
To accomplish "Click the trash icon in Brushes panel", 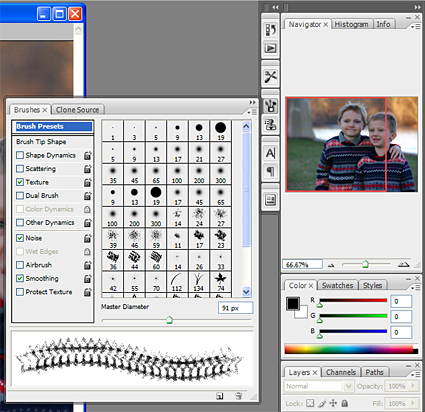I will [238, 396].
